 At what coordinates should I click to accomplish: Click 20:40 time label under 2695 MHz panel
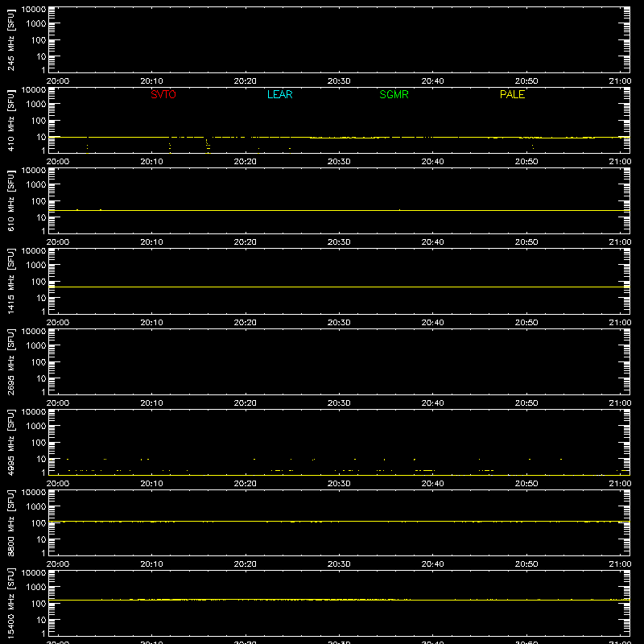[432, 403]
